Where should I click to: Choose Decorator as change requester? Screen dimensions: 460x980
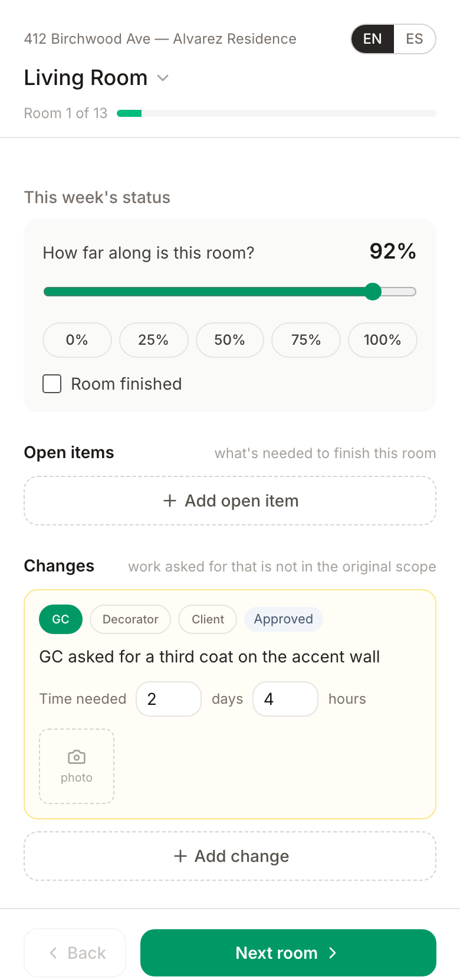click(130, 619)
